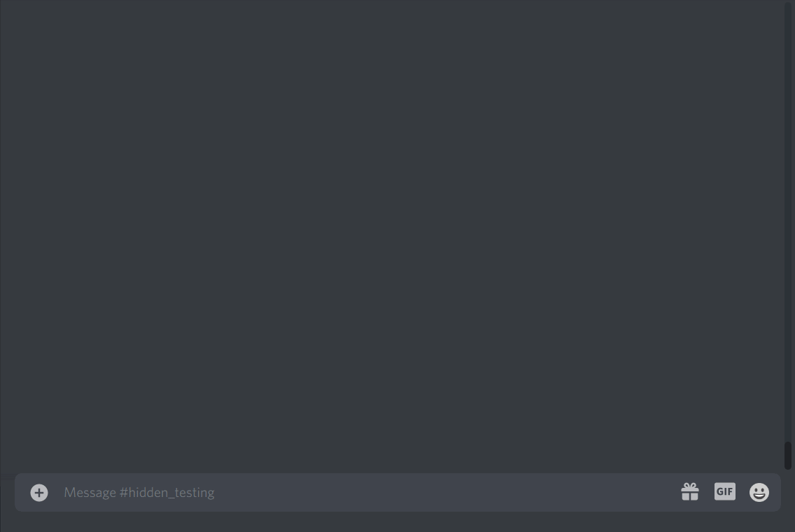Open the emoji picker
The width and height of the screenshot is (795, 532).
[x=759, y=492]
